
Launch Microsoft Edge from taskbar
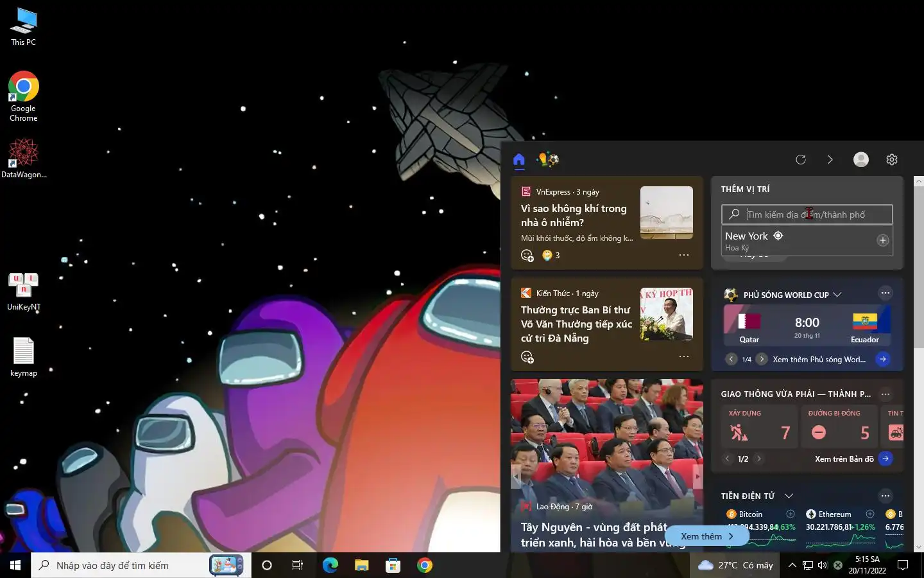coord(330,565)
